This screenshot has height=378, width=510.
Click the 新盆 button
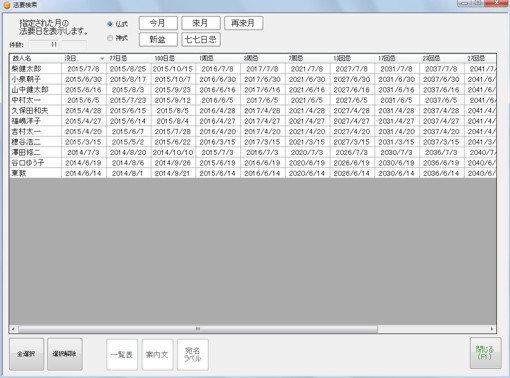(x=158, y=39)
